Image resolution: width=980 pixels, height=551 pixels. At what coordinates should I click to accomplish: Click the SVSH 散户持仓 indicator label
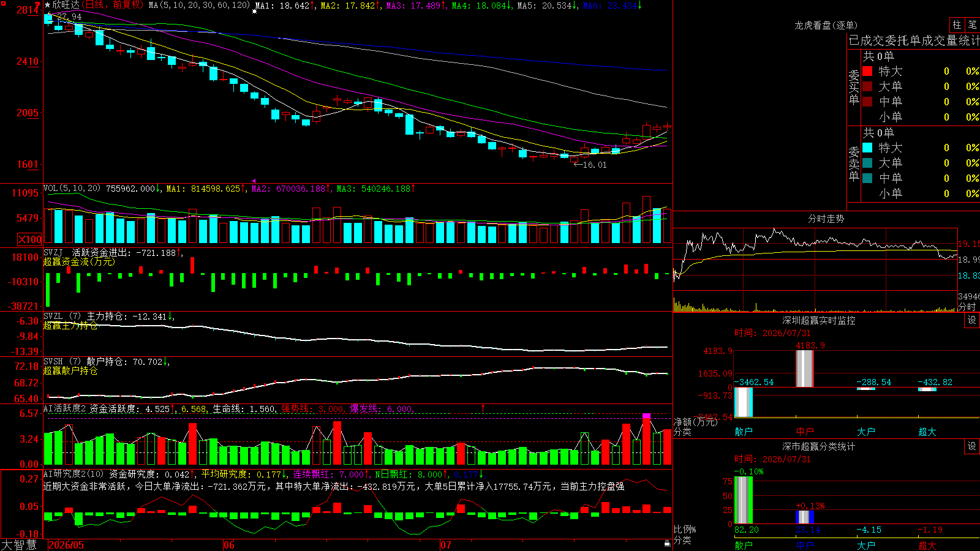click(85, 361)
